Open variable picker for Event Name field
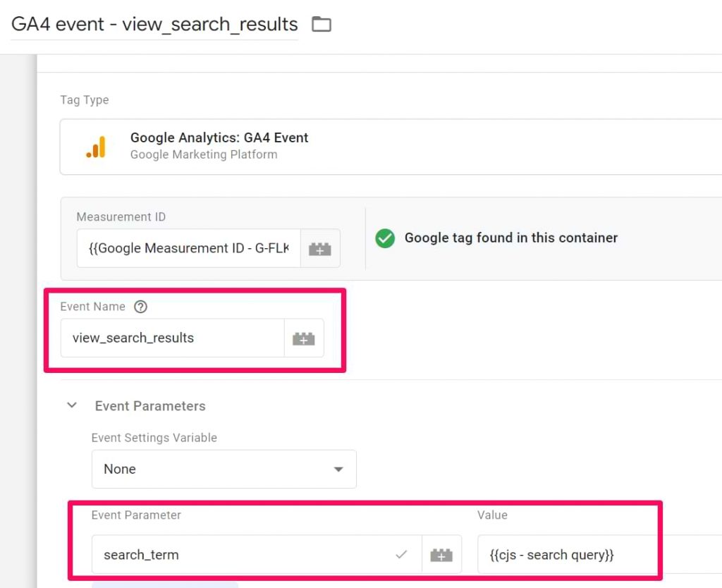The image size is (722, 588). tap(304, 338)
